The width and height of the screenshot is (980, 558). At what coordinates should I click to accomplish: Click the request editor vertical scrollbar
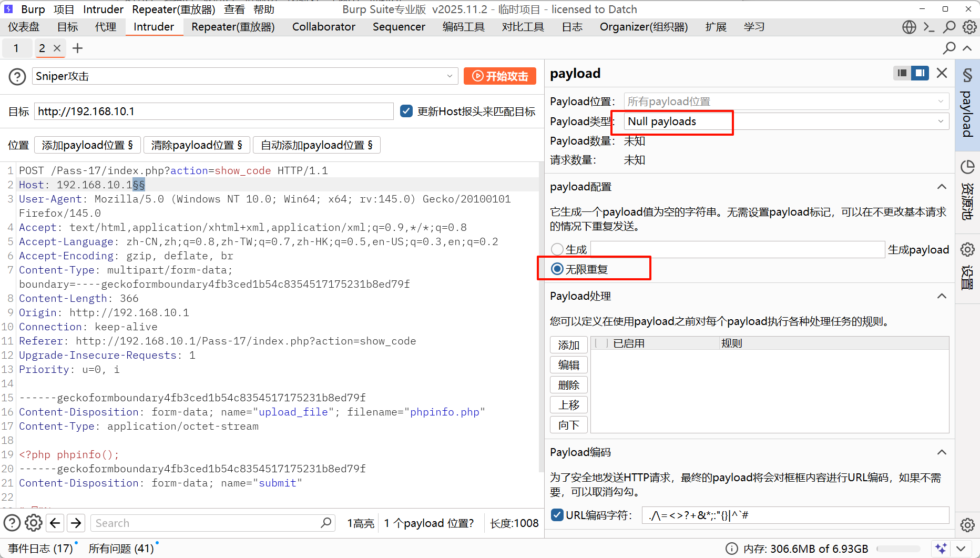541,318
